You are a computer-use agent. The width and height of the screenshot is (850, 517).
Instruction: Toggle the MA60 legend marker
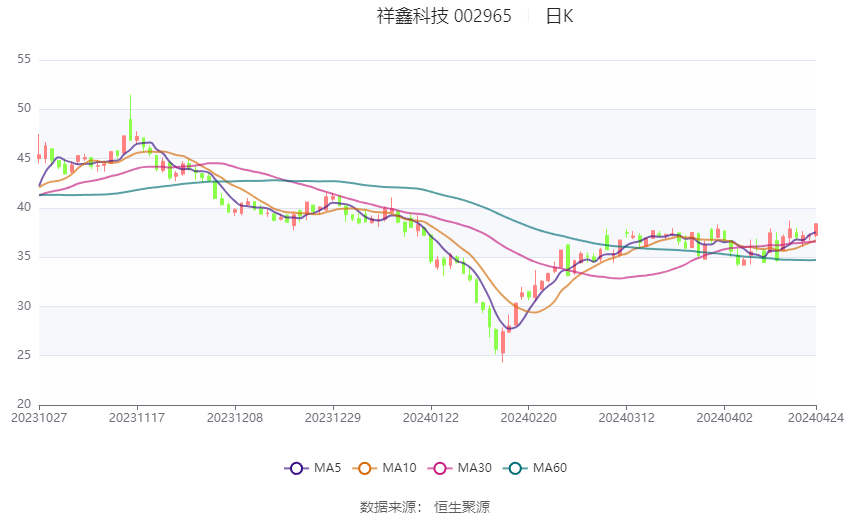click(x=515, y=468)
